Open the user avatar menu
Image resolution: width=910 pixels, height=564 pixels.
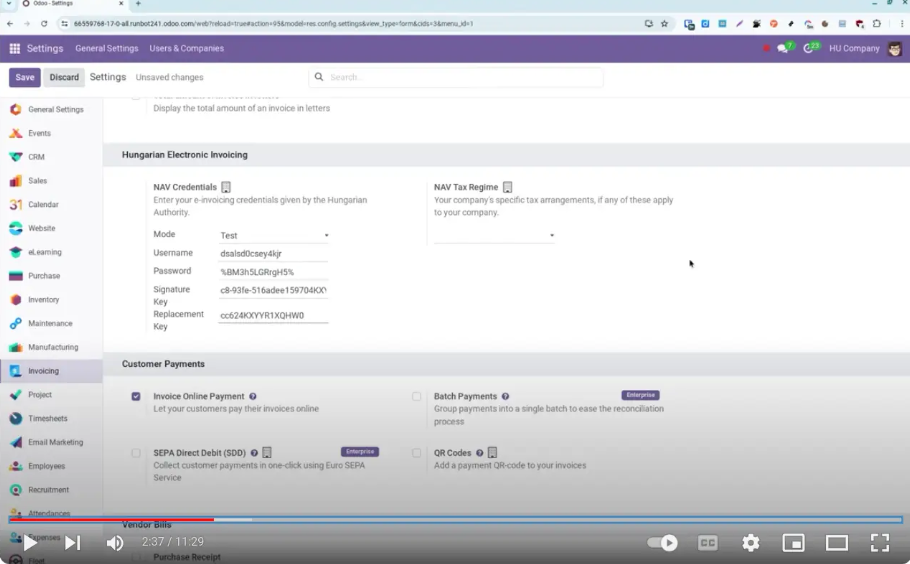pyautogui.click(x=895, y=48)
